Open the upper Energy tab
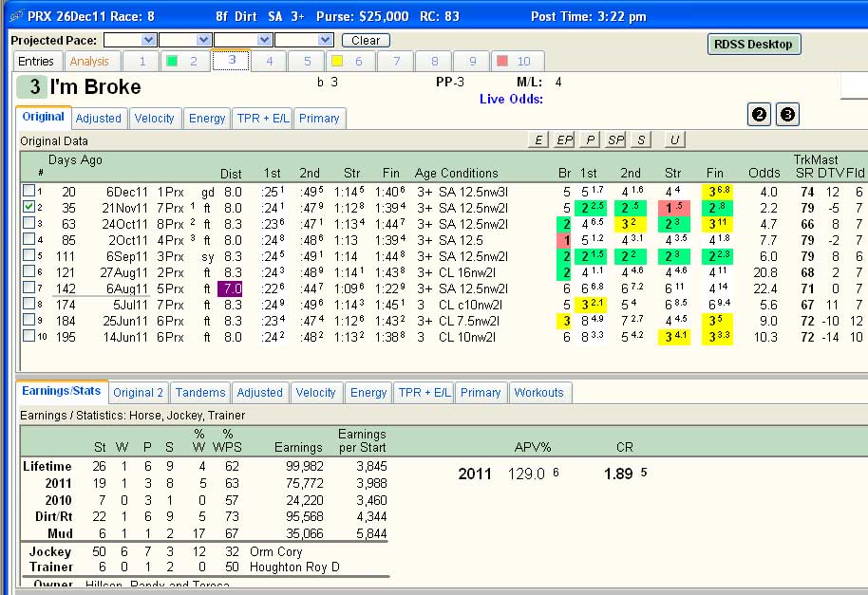The height and width of the screenshot is (595, 868). 207,119
